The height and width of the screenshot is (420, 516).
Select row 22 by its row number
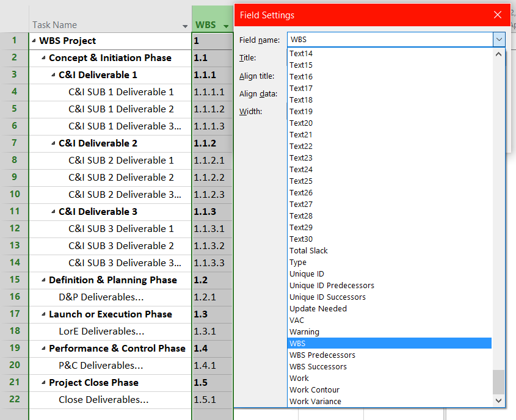coord(14,400)
